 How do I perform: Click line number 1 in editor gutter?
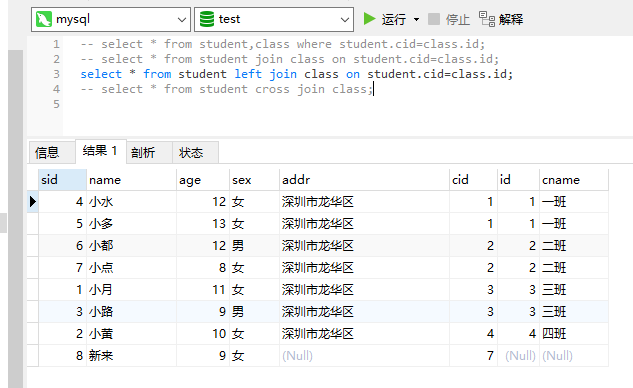[56, 44]
